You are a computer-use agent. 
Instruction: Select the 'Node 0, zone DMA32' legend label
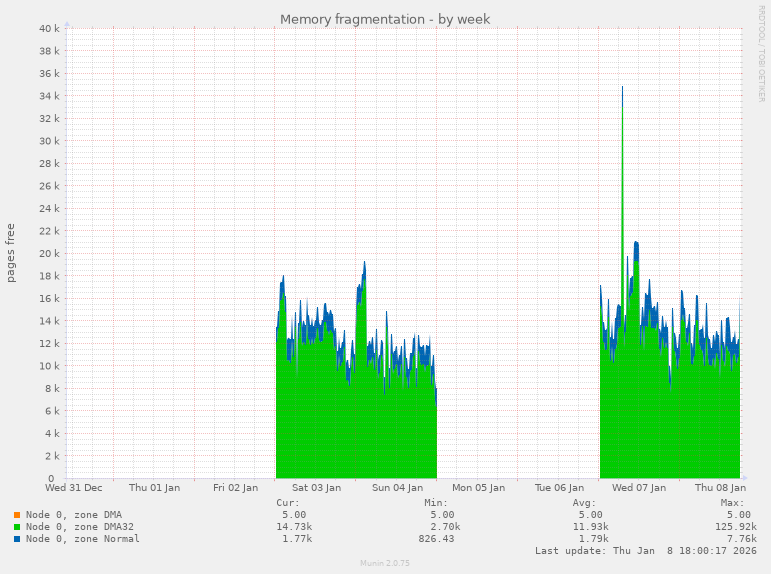tap(80, 527)
